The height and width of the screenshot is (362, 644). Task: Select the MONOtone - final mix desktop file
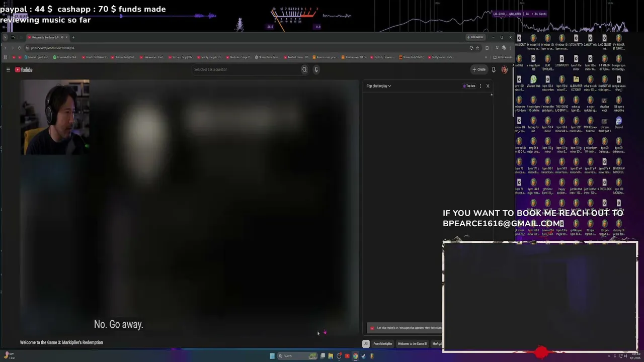point(590,123)
